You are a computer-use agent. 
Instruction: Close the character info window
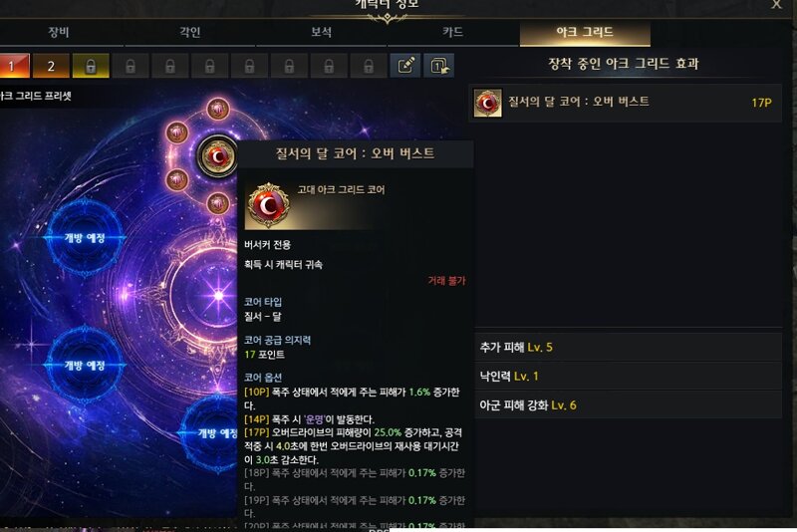pyautogui.click(x=777, y=5)
